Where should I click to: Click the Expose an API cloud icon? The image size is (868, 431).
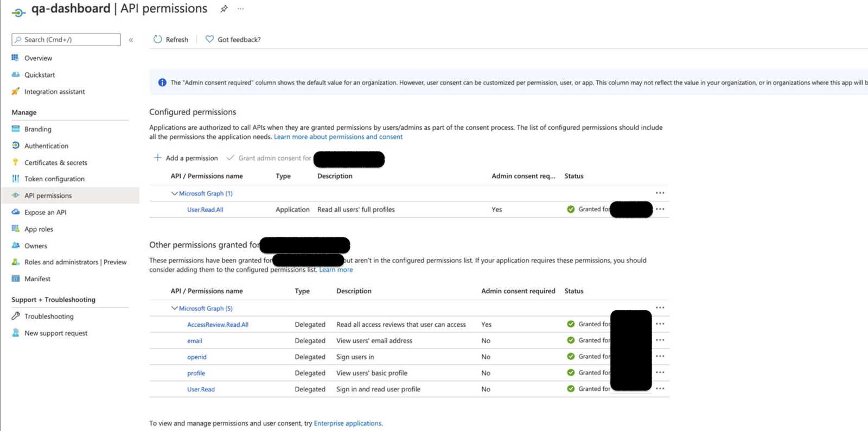(x=15, y=212)
